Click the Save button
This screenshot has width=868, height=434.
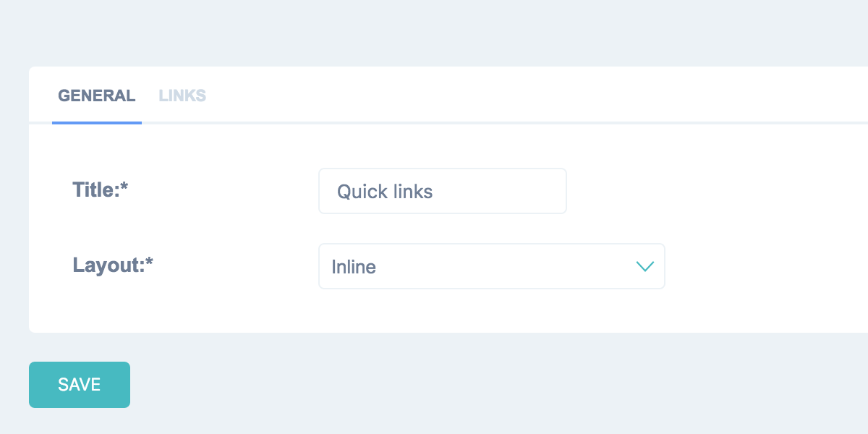point(80,385)
